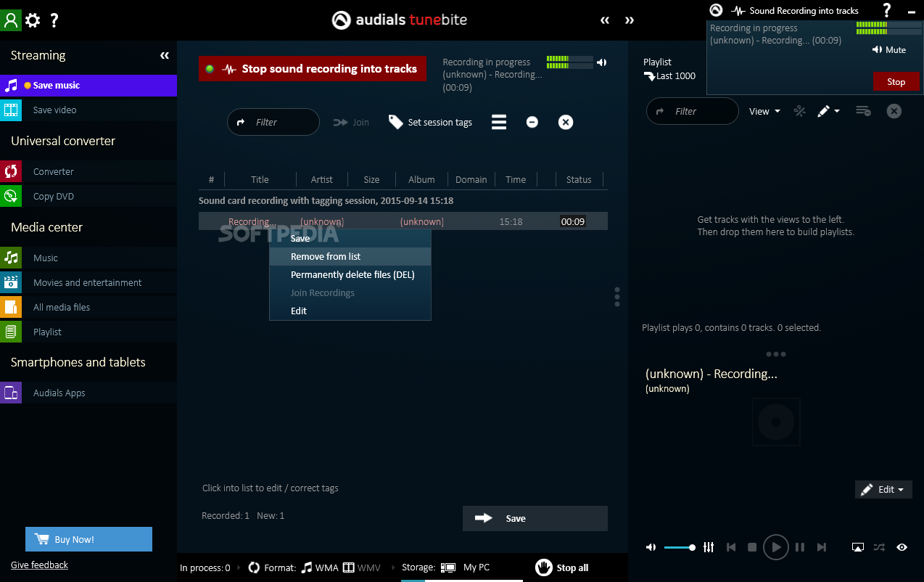Open the list options hamburger icon
Image resolution: width=924 pixels, height=582 pixels.
(x=499, y=122)
